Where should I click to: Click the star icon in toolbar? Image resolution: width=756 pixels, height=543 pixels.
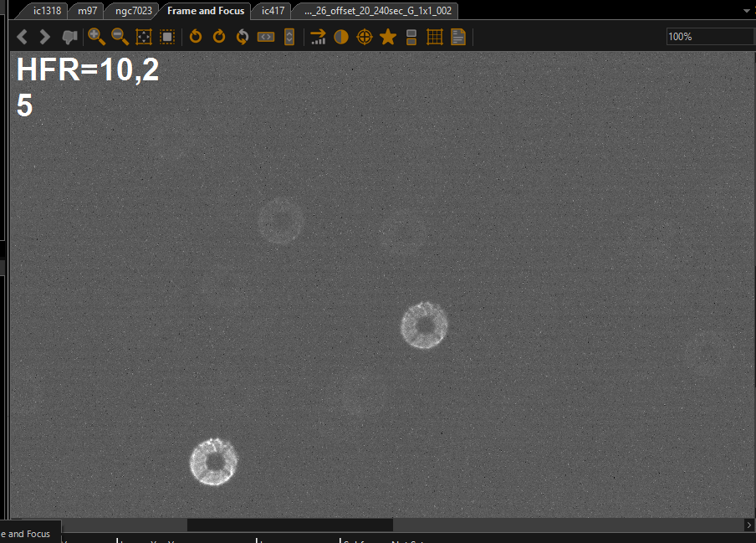[388, 37]
